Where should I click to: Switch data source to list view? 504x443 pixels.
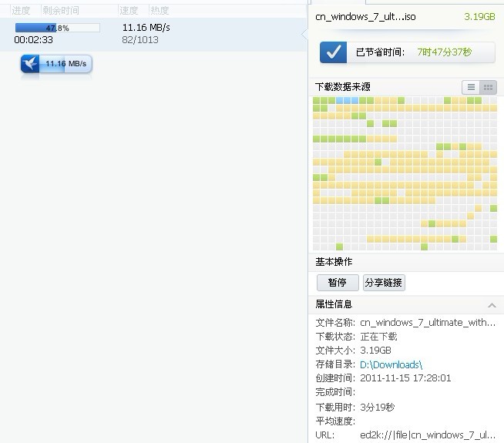pos(471,87)
